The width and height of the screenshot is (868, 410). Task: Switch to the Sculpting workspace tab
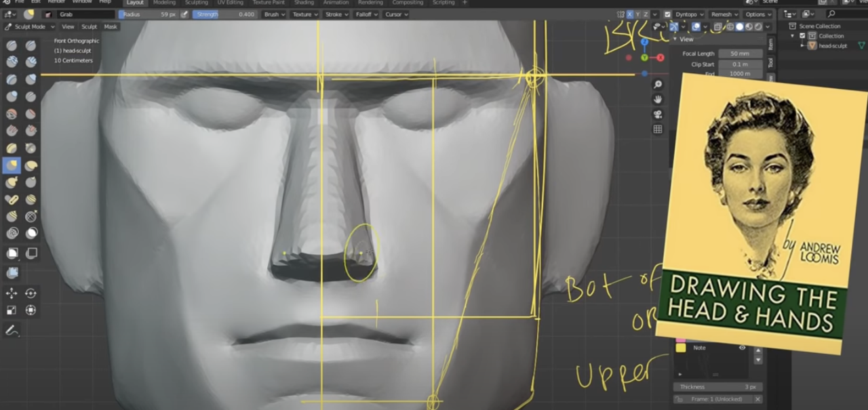pyautogui.click(x=196, y=3)
